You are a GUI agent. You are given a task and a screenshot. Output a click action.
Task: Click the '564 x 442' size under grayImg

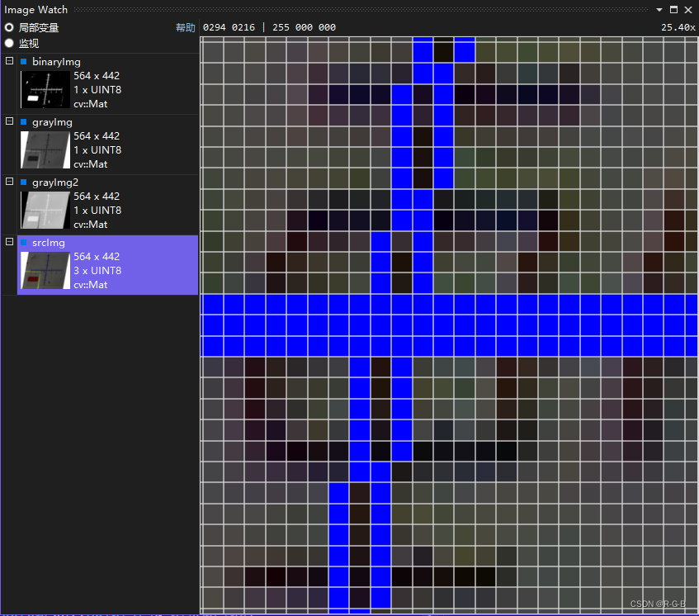tap(97, 135)
